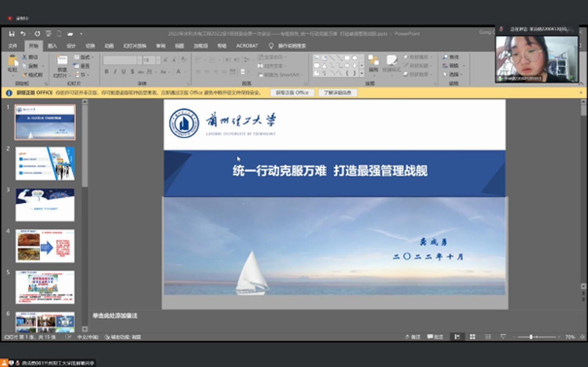The width and height of the screenshot is (588, 367).
Task: Click the yellow bar's "获取正版 Office" button
Action: [292, 93]
